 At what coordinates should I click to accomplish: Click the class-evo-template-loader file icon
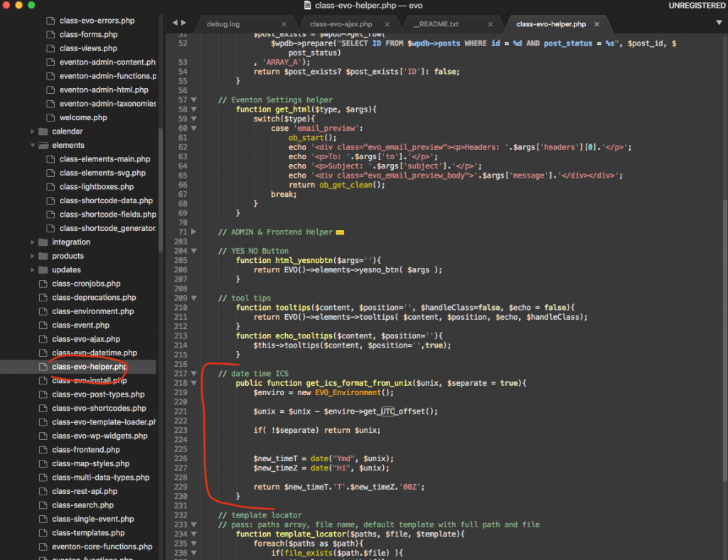click(x=43, y=422)
